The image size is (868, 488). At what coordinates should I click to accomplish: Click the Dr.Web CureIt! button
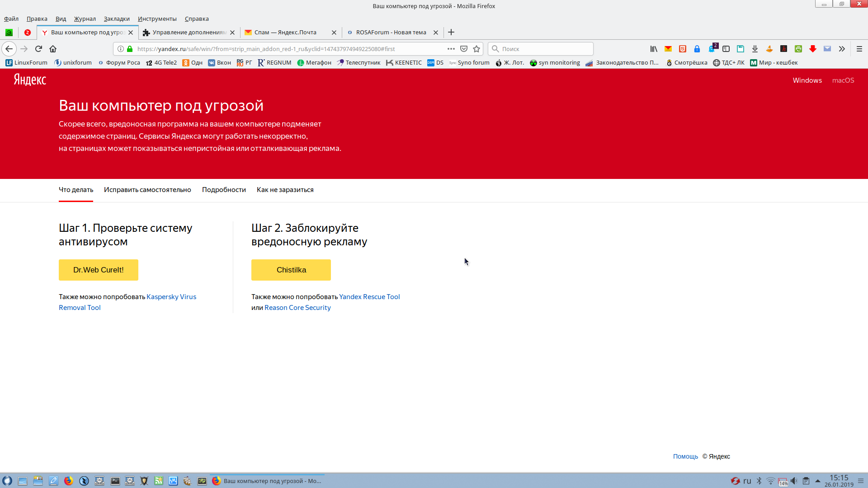99,270
